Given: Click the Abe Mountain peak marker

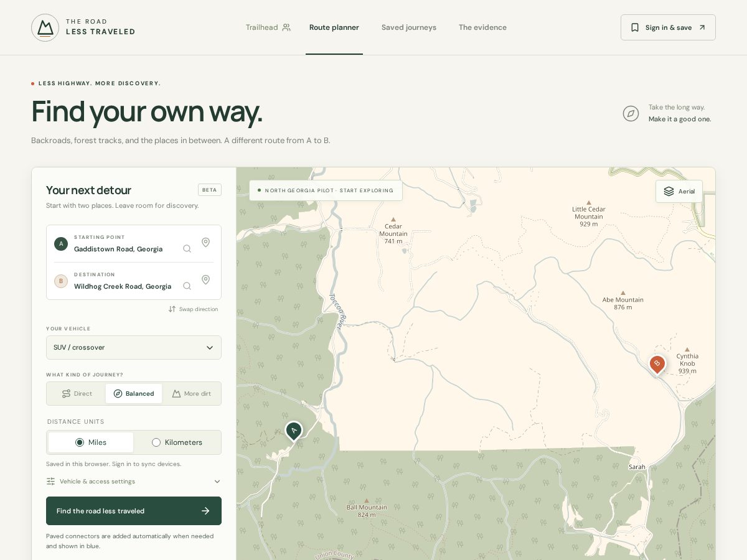Looking at the screenshot, I should 622,292.
